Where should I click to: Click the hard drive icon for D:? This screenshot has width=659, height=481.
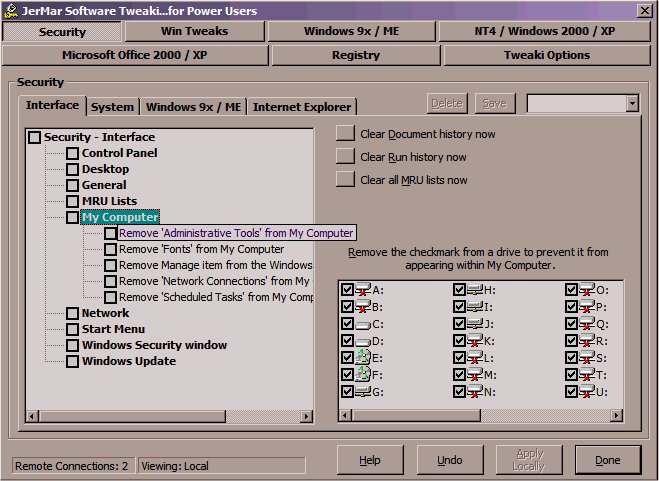(363, 341)
